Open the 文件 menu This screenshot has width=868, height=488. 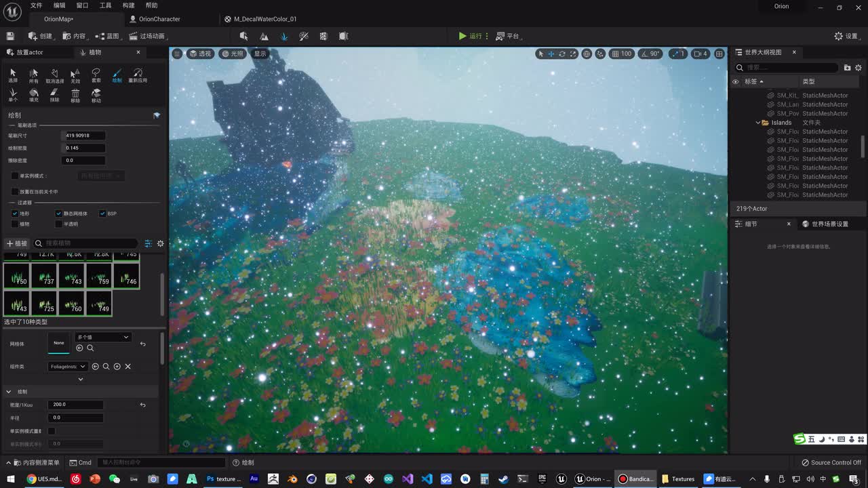pyautogui.click(x=36, y=5)
